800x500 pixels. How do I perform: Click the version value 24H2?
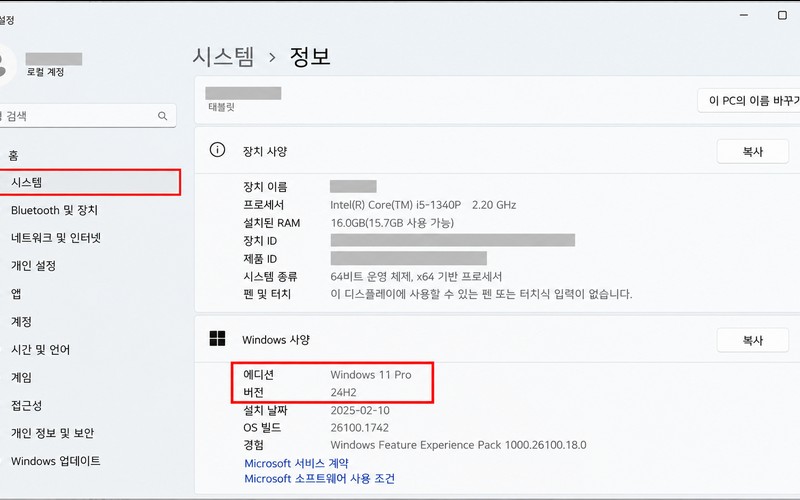pyautogui.click(x=343, y=392)
